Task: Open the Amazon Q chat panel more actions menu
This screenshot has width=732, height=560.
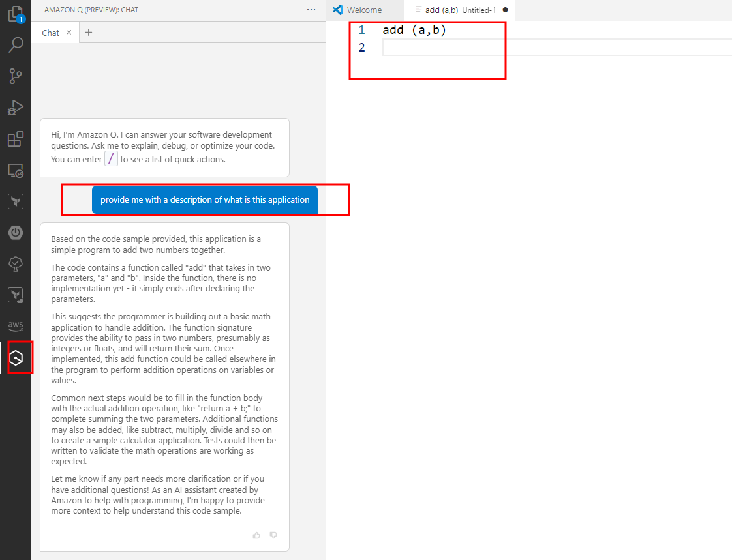Action: click(x=311, y=10)
